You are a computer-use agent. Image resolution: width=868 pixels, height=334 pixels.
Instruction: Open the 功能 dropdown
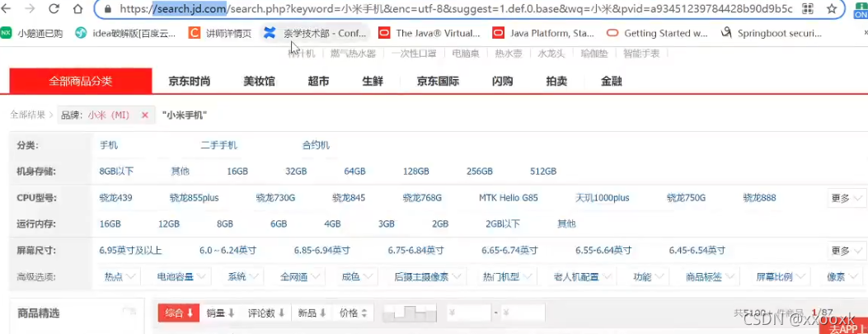(648, 277)
